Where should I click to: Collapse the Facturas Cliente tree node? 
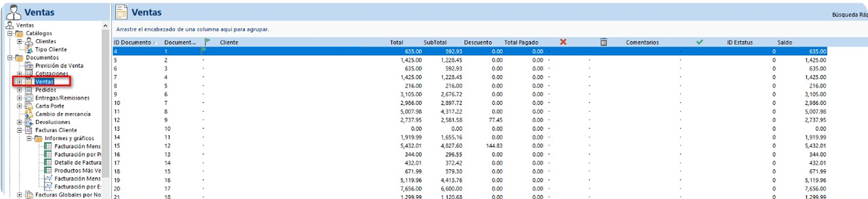point(19,130)
